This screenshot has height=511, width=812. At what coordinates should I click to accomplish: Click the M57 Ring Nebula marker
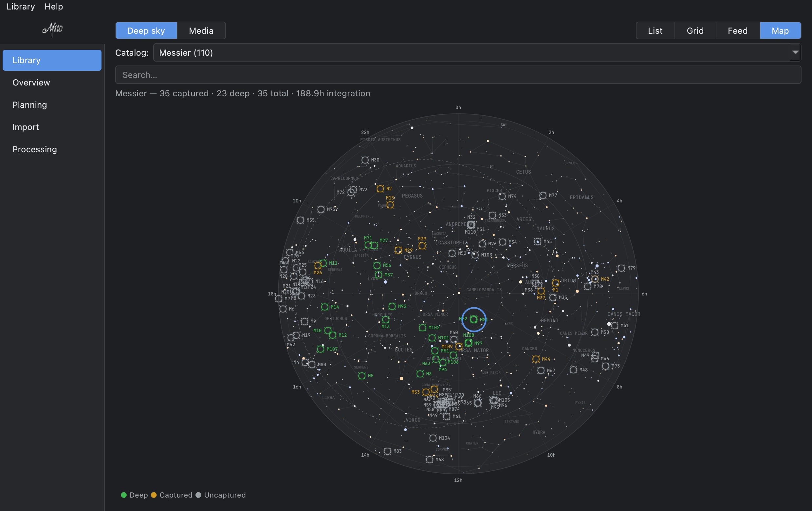tap(378, 275)
